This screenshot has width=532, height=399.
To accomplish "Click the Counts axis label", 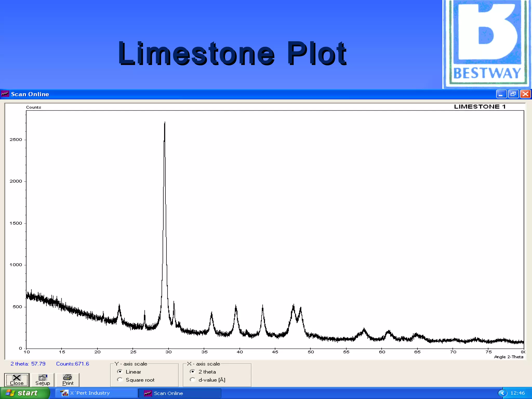I will point(34,107).
